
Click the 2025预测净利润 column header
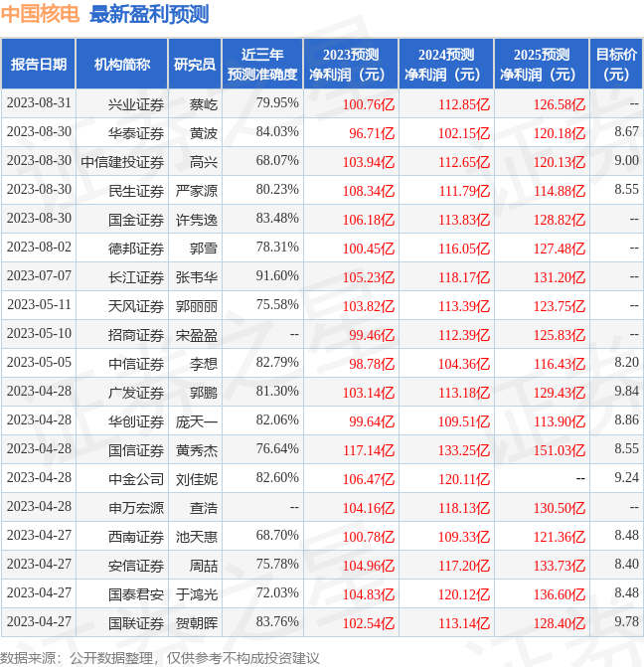[542, 65]
